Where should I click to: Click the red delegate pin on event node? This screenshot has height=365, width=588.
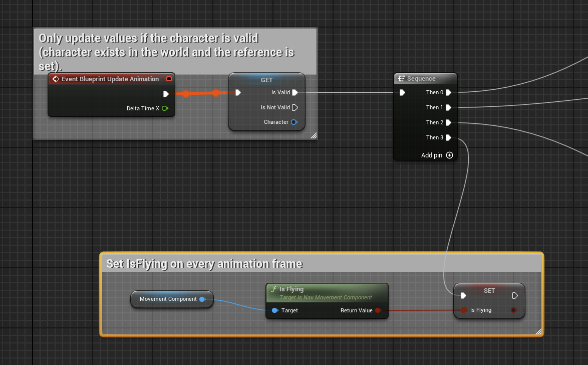pyautogui.click(x=169, y=79)
